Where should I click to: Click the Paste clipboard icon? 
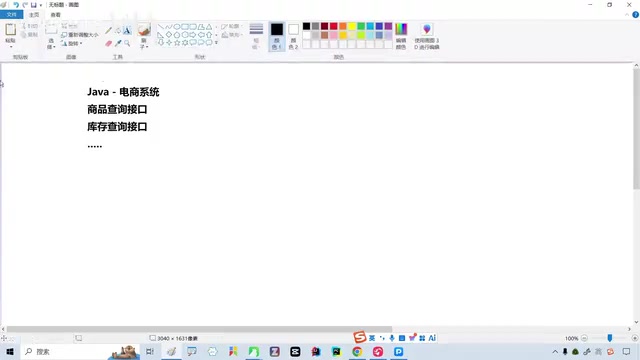[11, 29]
